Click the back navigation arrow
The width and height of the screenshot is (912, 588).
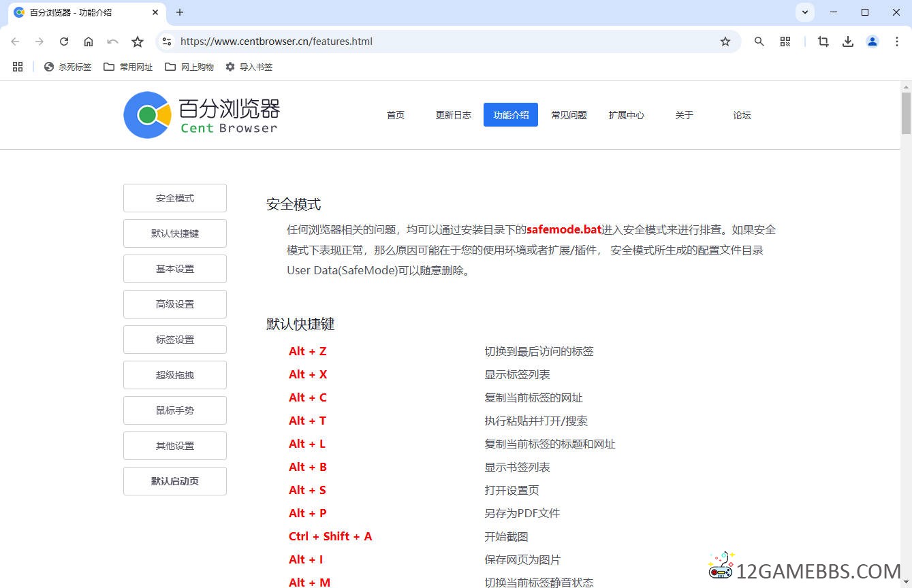(x=15, y=42)
